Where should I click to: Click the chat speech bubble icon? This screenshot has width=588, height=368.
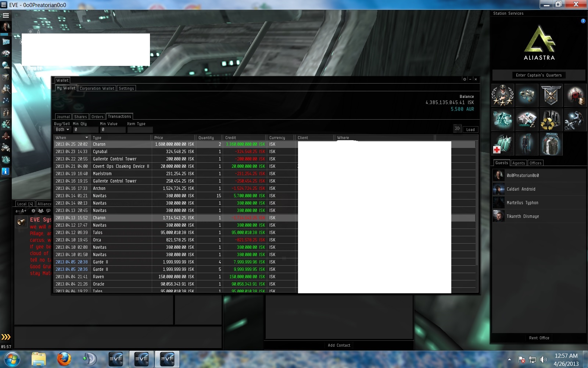[48, 211]
